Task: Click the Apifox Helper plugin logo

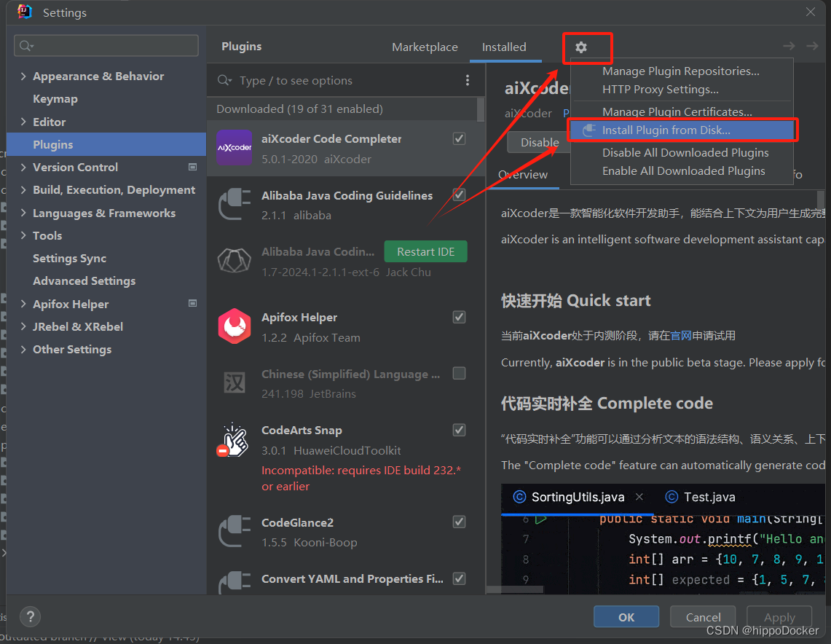Action: 235,326
